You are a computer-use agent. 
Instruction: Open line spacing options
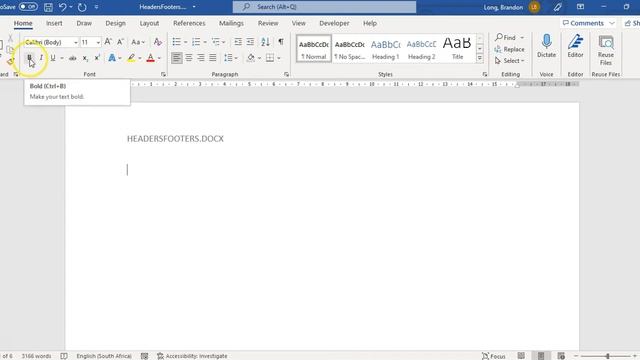tap(229, 58)
